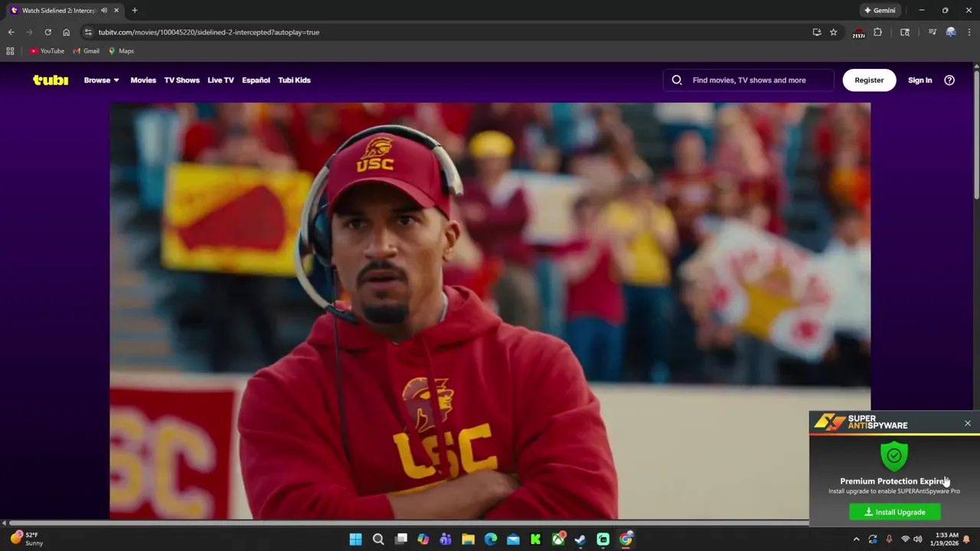Screen dimensions: 980x551
Task: Open the YouTube bookmark
Action: pos(47,51)
